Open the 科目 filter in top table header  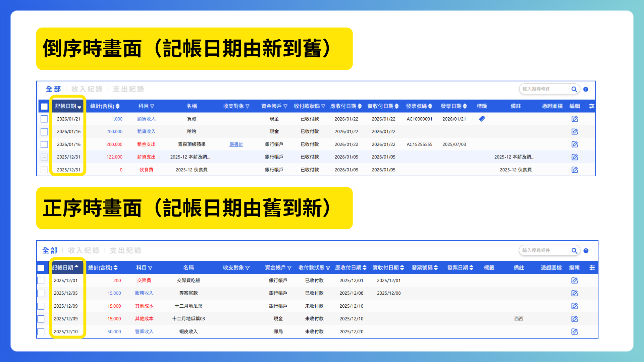[x=152, y=106]
